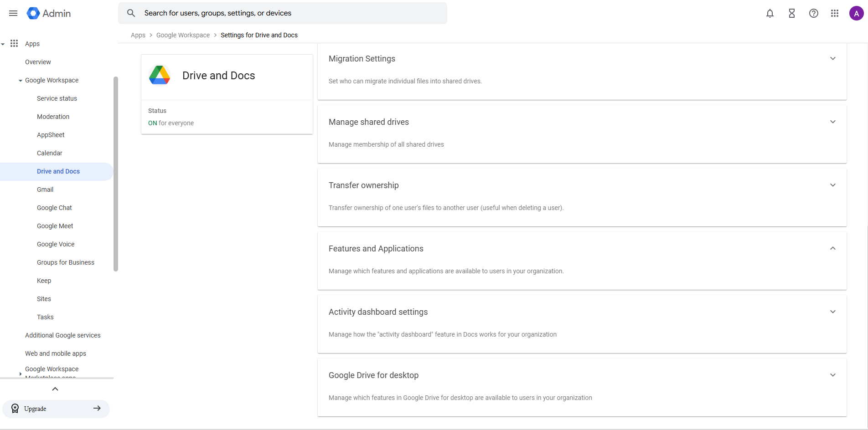Click the Upgrade button
The height and width of the screenshot is (430, 868).
click(56, 409)
